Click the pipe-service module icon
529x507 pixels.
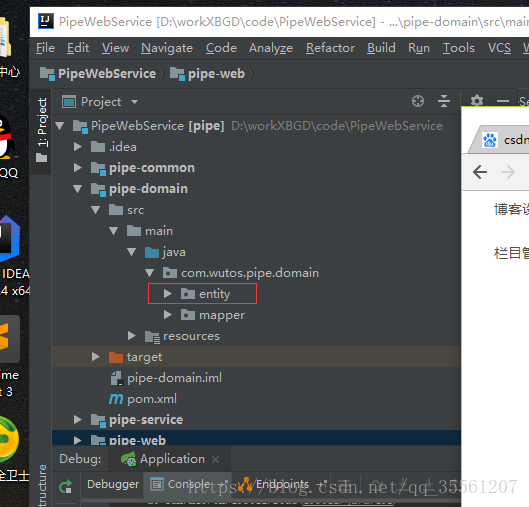[98, 420]
